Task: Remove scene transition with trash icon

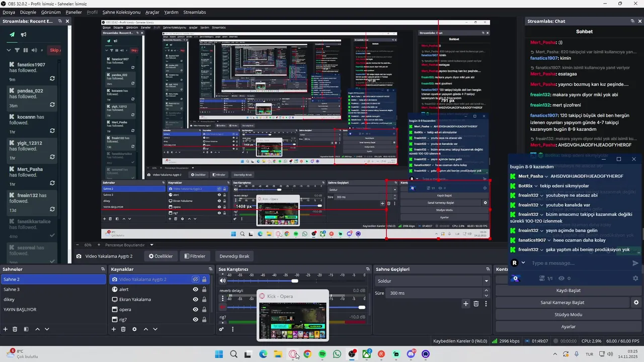Action: tap(476, 304)
